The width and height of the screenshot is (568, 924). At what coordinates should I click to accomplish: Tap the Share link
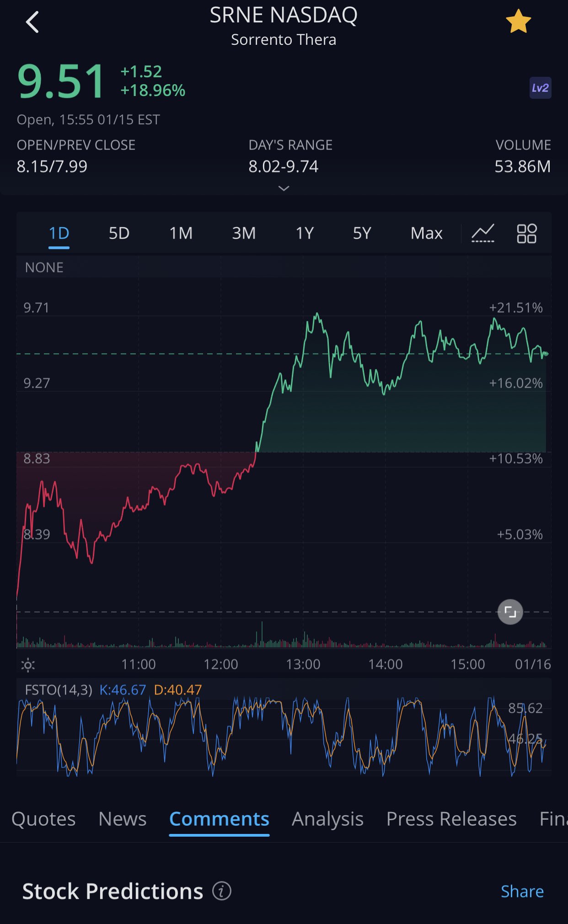(522, 891)
